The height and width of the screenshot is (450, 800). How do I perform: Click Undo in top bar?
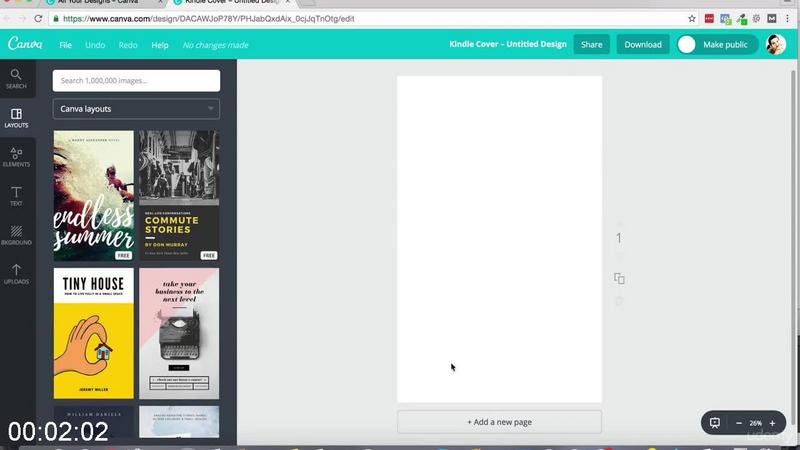[x=95, y=45]
